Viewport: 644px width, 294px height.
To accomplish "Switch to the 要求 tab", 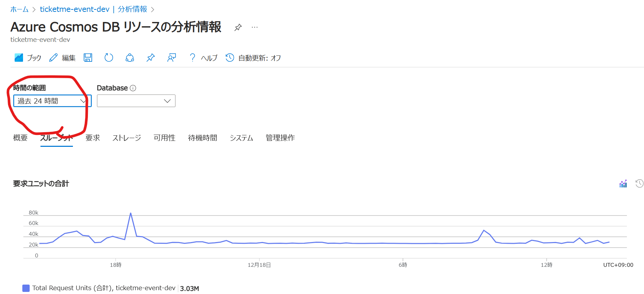I will (x=92, y=138).
